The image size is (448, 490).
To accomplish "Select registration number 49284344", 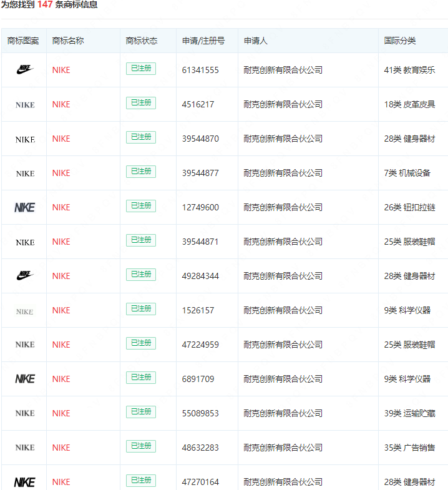I will pyautogui.click(x=200, y=277).
